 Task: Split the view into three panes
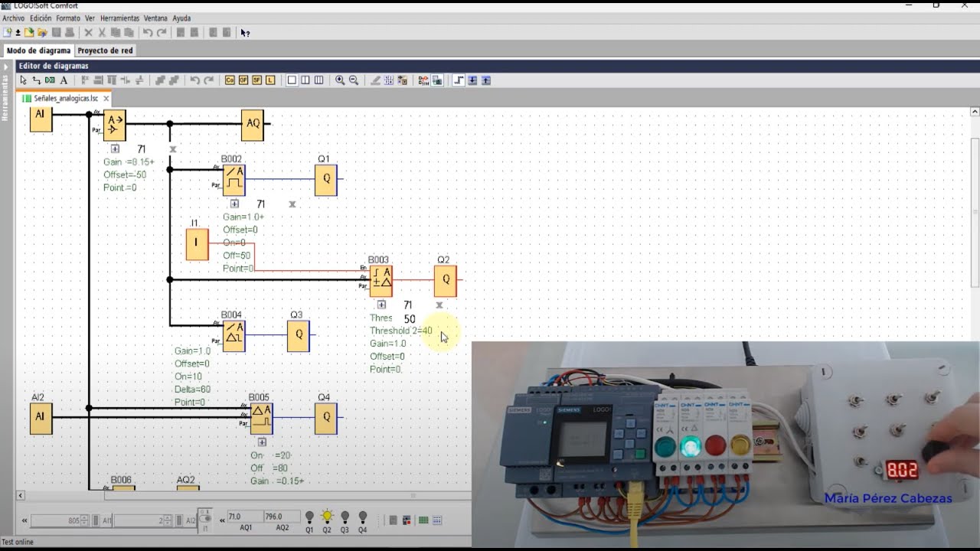pos(319,80)
